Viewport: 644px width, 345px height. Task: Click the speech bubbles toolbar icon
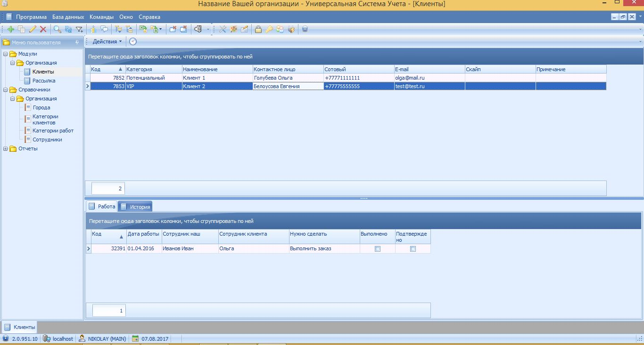coord(104,29)
